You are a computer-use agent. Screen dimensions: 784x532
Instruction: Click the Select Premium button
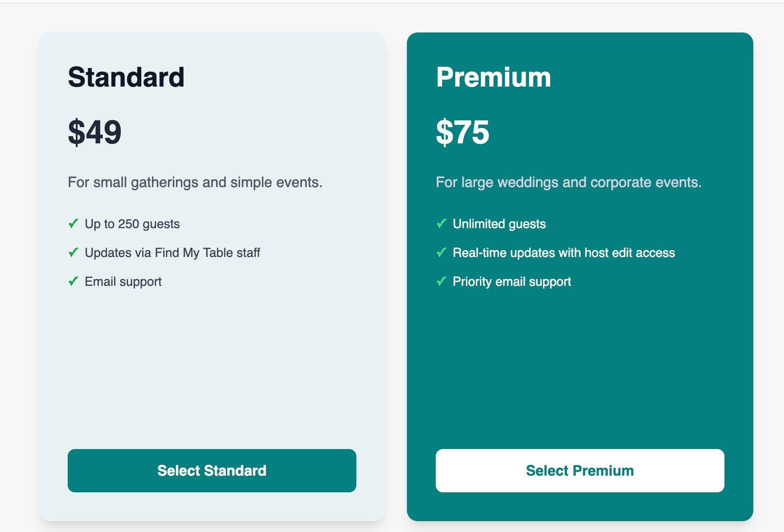[x=580, y=470]
